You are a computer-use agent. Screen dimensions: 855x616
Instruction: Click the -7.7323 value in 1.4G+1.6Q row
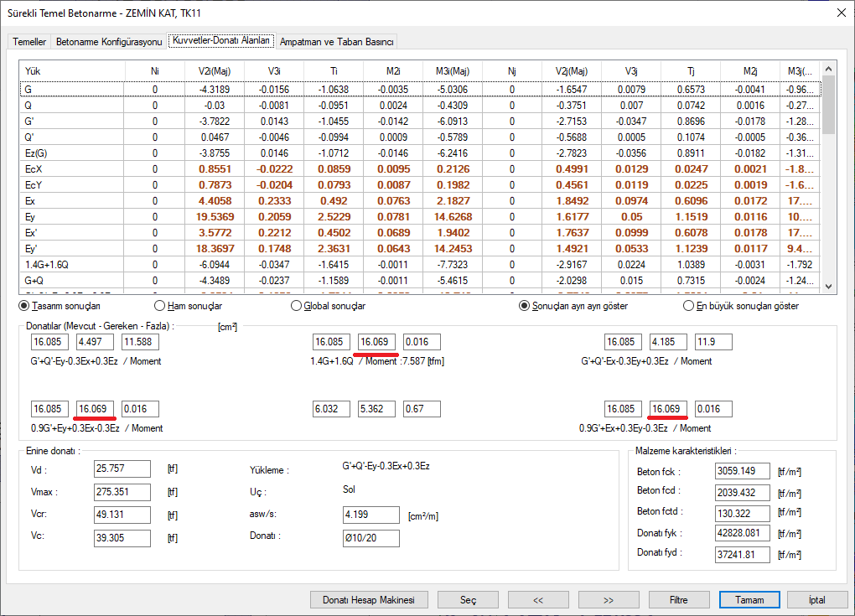pos(453,264)
